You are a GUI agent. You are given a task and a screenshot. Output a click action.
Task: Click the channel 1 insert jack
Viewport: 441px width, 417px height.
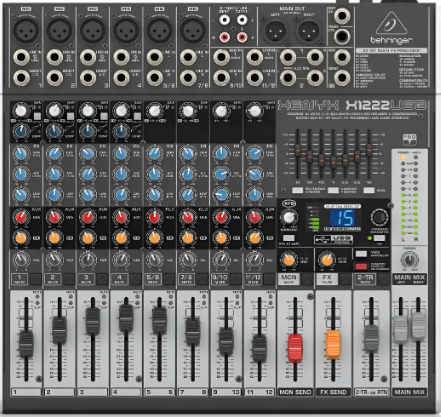[21, 78]
